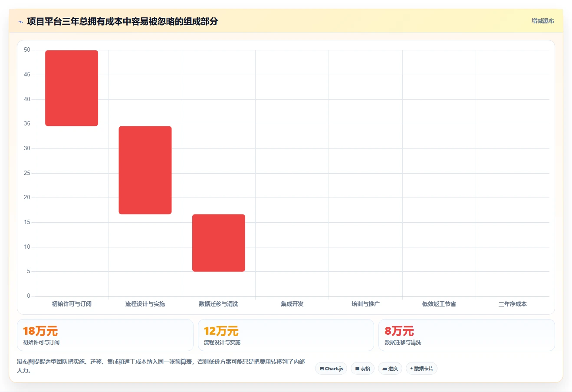Viewport: 572px width, 392px height.
Task: Click the 集成开发 axis label
Action: 292,304
